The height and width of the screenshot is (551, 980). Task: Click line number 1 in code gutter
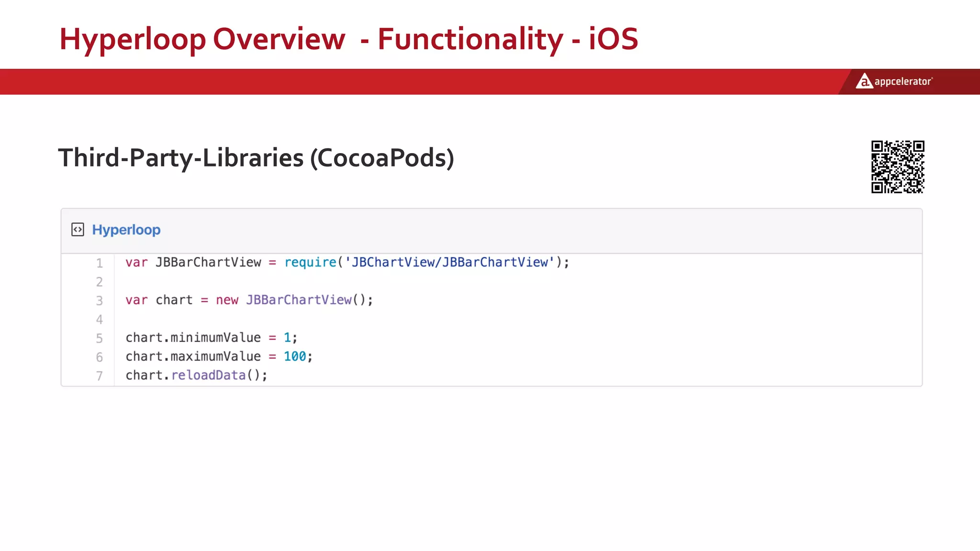click(99, 263)
